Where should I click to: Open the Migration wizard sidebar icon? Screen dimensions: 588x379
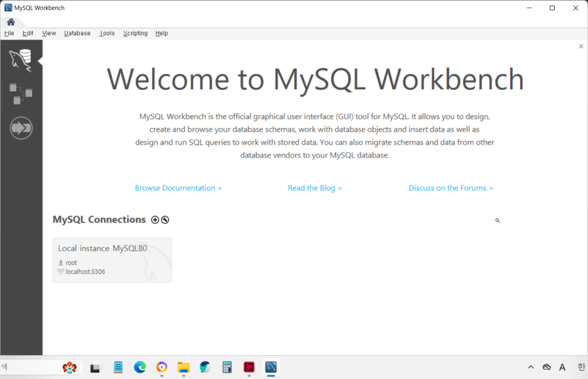pyautogui.click(x=21, y=128)
